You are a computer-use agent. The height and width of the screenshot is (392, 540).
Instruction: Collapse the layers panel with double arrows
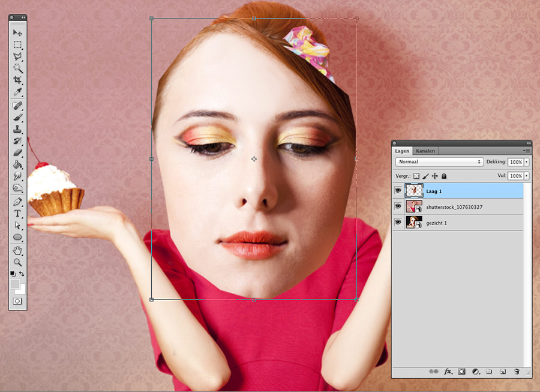tap(529, 143)
